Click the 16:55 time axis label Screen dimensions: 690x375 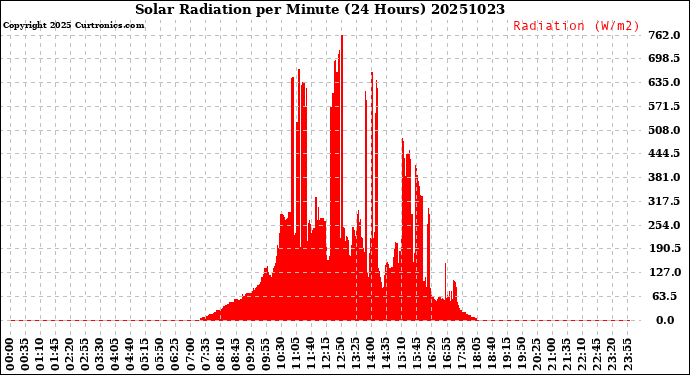pos(446,355)
